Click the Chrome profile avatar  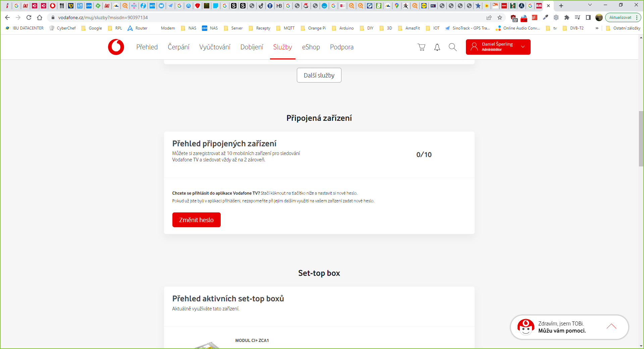coord(599,17)
